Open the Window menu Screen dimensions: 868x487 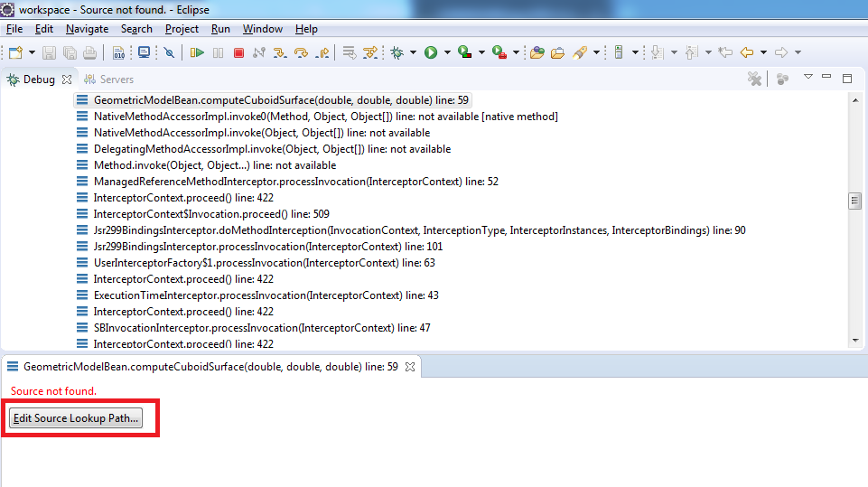coord(263,29)
